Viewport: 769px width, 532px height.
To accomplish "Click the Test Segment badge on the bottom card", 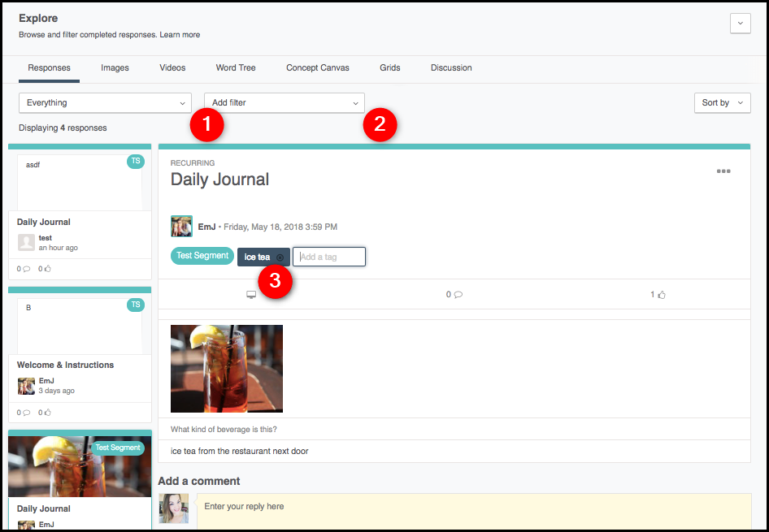I will (x=118, y=448).
